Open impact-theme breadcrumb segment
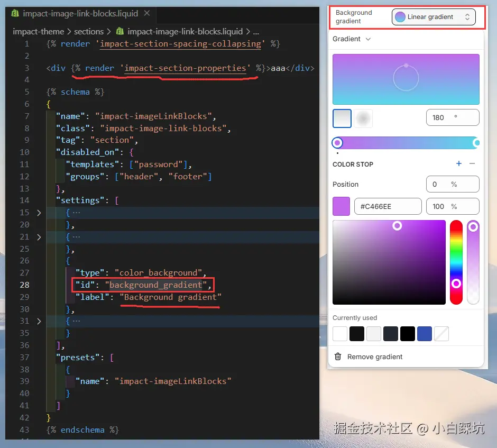The image size is (497, 448). point(39,32)
